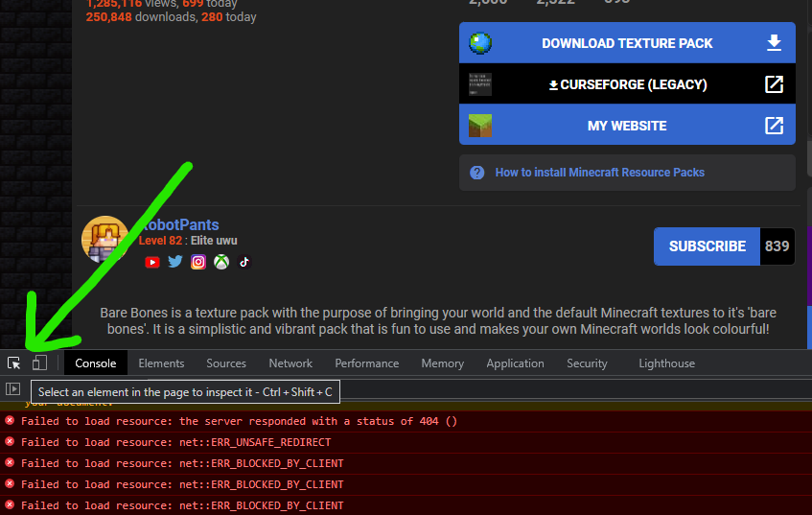Click the external link icon on My Website row
The image size is (812, 515).
click(x=774, y=126)
